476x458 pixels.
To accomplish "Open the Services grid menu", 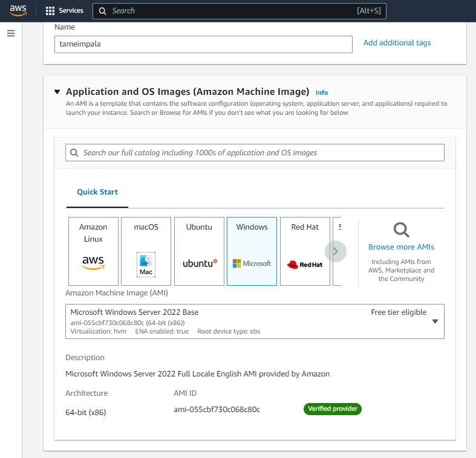I will coord(64,11).
